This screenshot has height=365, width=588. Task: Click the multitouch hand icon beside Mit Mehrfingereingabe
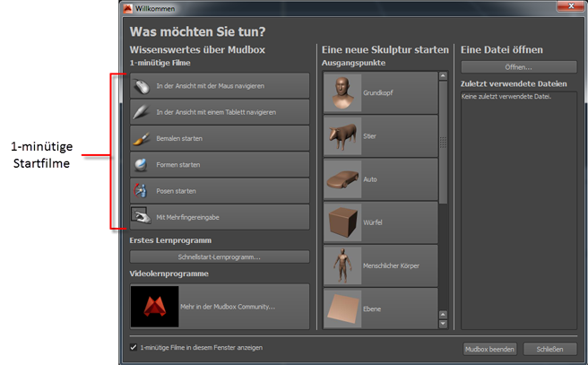141,216
